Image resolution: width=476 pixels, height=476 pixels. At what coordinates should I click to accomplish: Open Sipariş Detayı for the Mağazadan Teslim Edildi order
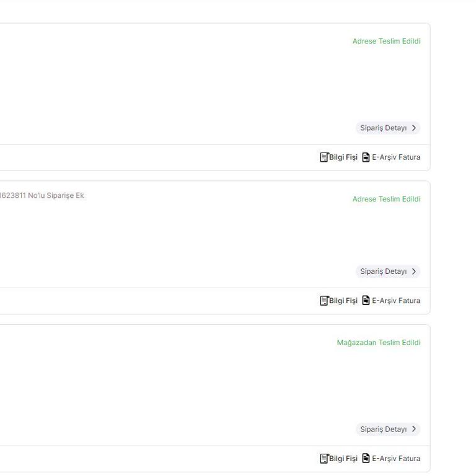(384, 430)
